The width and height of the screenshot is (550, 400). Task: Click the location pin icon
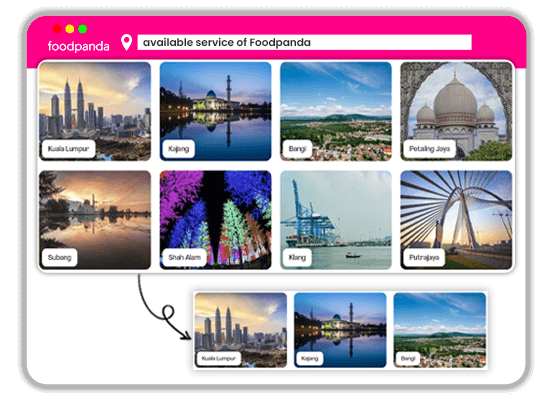point(126,42)
